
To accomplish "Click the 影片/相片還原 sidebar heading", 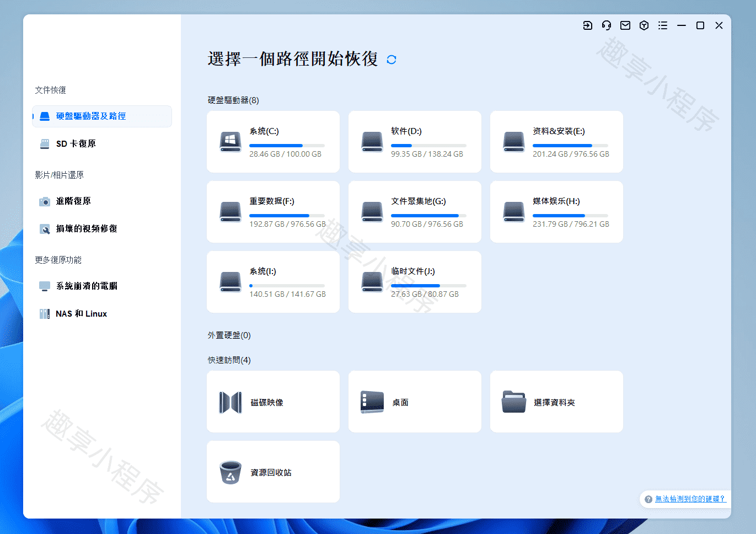I will [59, 175].
